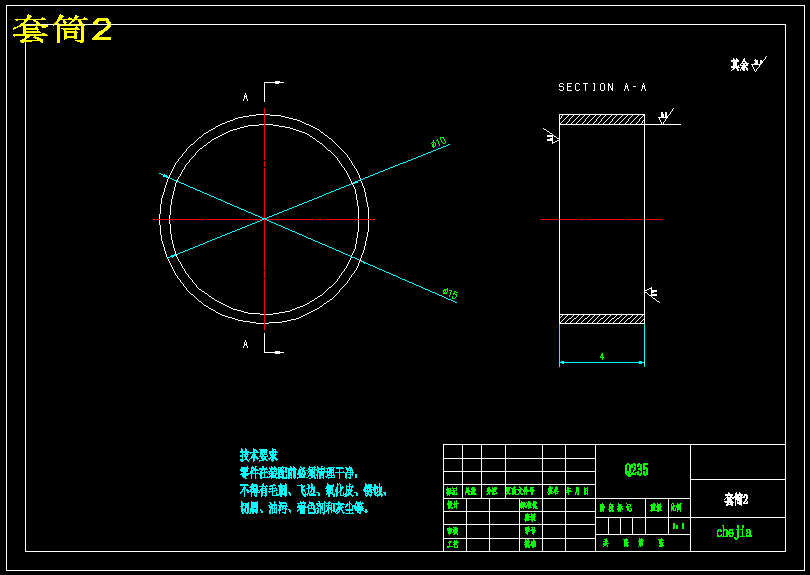Click the 工艺 row label in title block

[x=453, y=544]
